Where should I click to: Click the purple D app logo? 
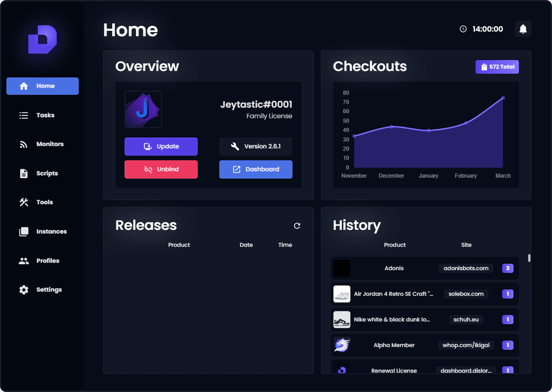[42, 40]
